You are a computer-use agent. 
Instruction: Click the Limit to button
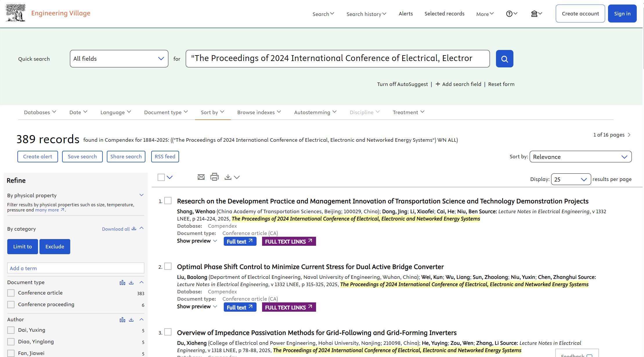(x=23, y=247)
